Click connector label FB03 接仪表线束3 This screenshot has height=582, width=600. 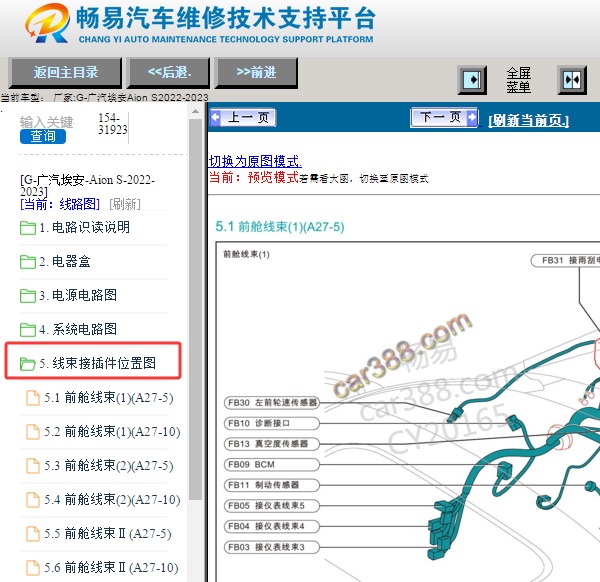point(271,547)
